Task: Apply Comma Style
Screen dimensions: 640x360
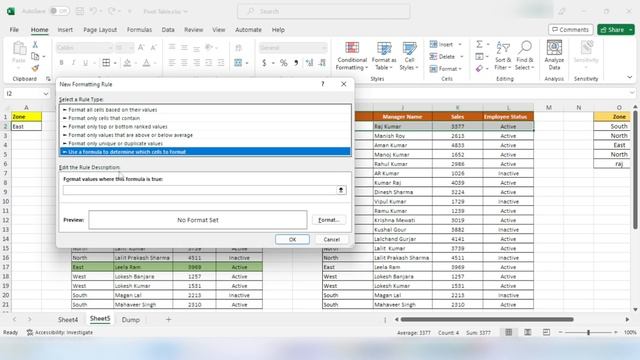Action: (x=296, y=63)
